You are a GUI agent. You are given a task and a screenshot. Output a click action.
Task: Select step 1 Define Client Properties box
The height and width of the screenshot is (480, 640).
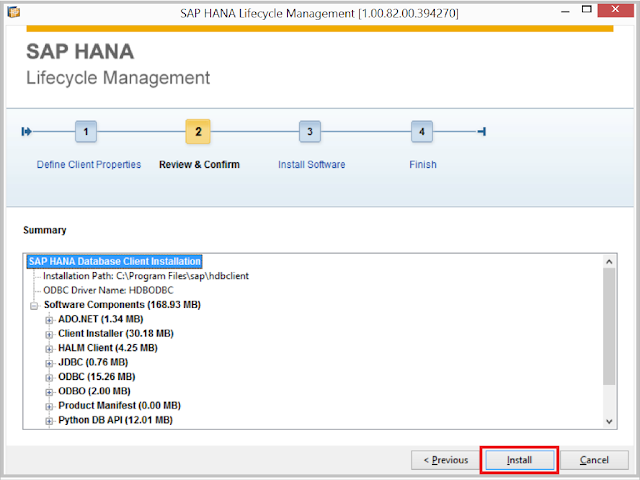pos(86,131)
